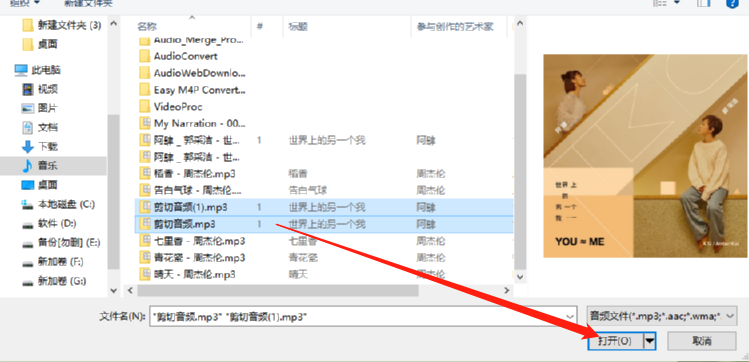Expand the 打开 button split arrow
The image size is (749, 362).
pyautogui.click(x=650, y=341)
